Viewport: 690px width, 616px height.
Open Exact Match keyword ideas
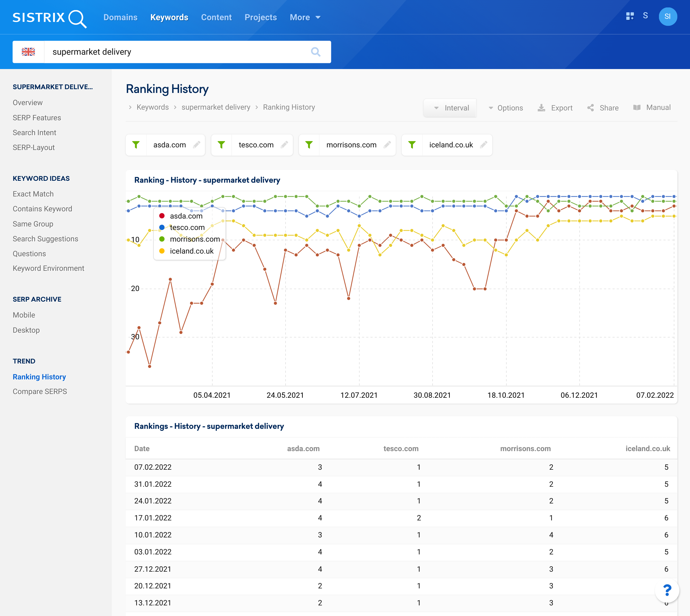(33, 194)
